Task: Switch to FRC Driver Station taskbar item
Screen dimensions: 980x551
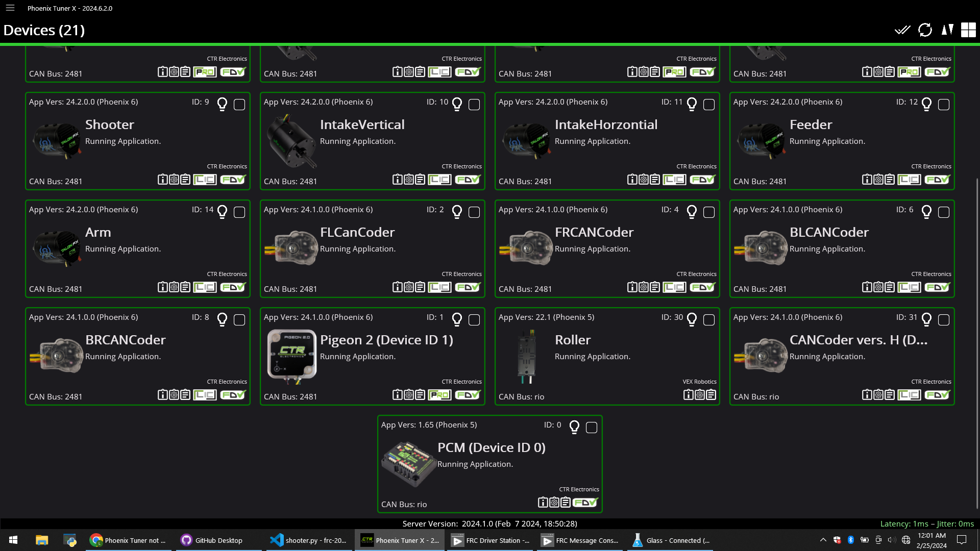Action: (490, 540)
